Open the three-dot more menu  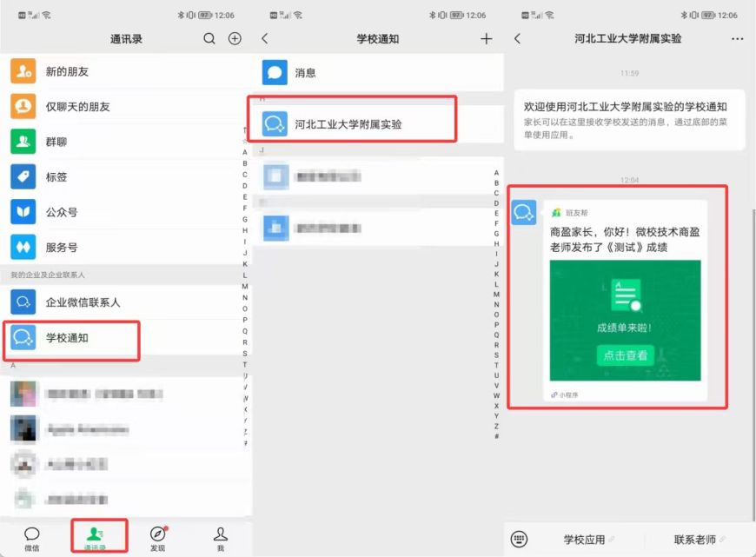[x=738, y=39]
